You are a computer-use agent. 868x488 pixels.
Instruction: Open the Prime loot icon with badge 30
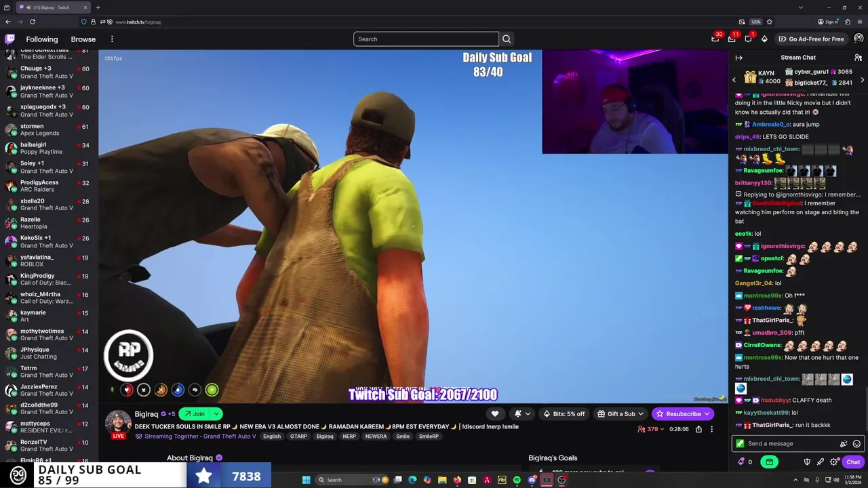715,39
